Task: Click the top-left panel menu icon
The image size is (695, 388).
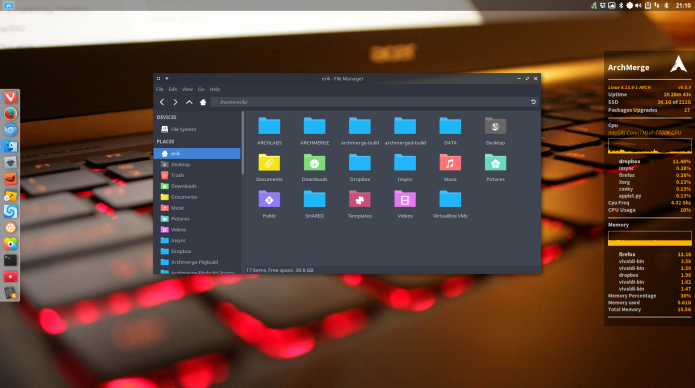Action: point(8,5)
